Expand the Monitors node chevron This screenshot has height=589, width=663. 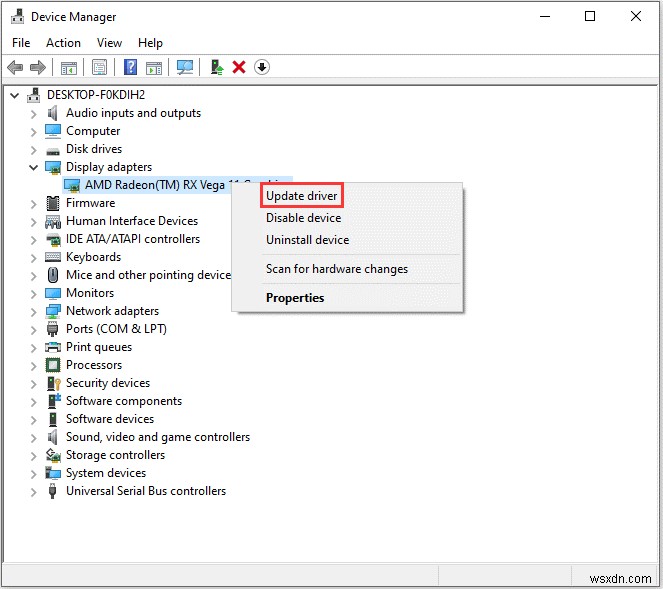pos(34,294)
